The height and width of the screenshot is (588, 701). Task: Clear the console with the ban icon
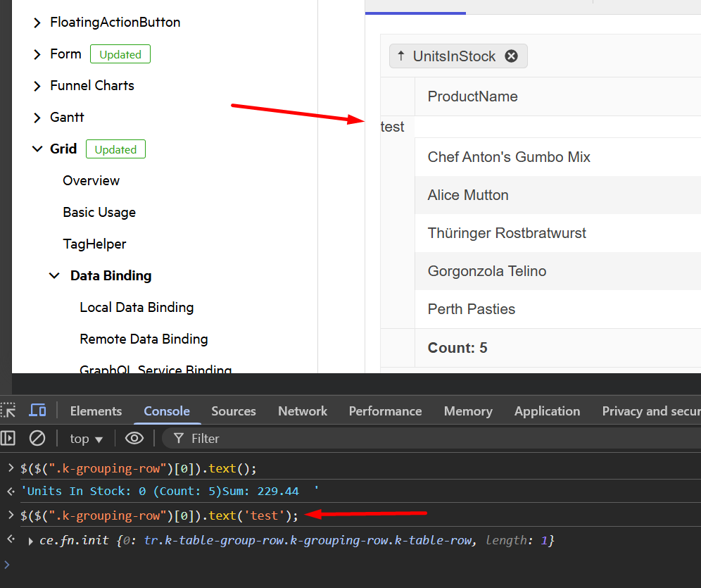click(37, 438)
